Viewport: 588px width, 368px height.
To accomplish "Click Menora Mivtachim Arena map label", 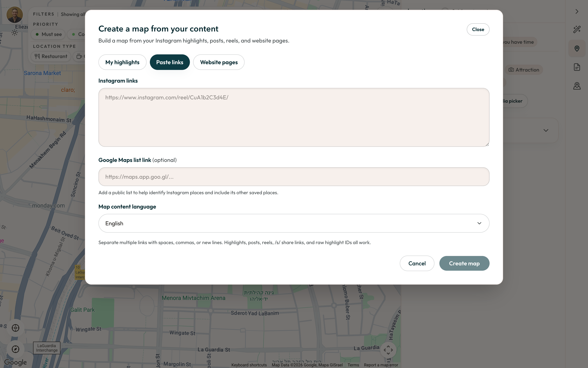I will point(193,298).
